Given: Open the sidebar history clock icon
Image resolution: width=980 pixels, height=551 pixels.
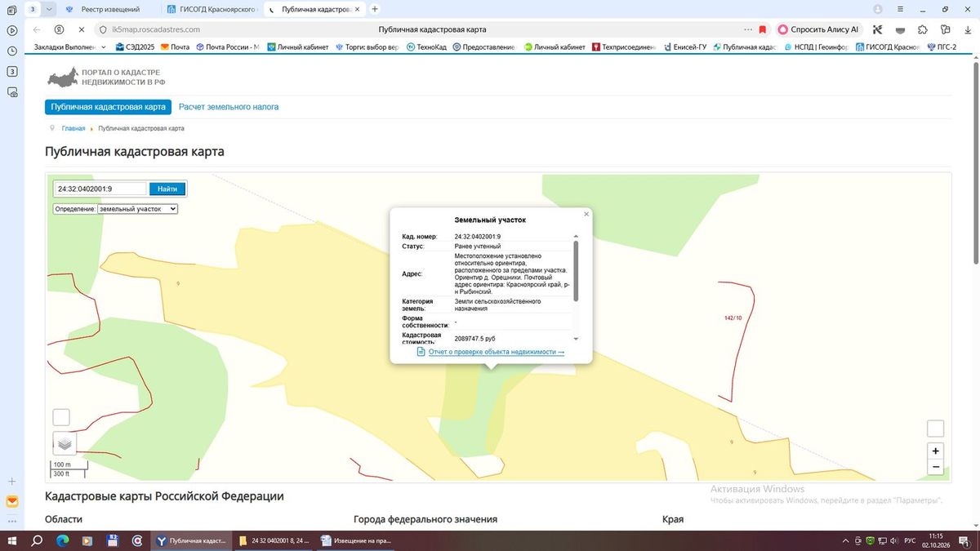Looking at the screenshot, I should tap(12, 51).
